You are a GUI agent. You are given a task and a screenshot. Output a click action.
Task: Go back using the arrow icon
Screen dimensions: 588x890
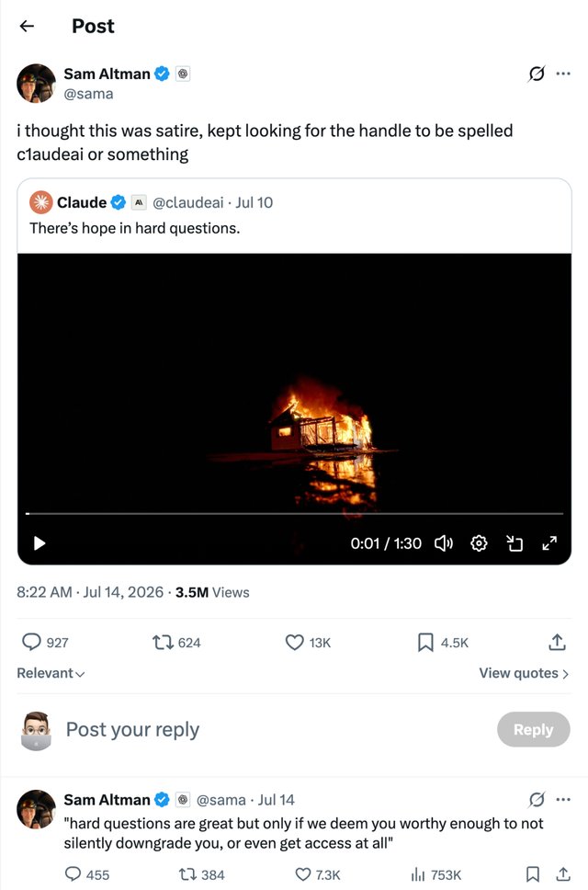pyautogui.click(x=27, y=26)
